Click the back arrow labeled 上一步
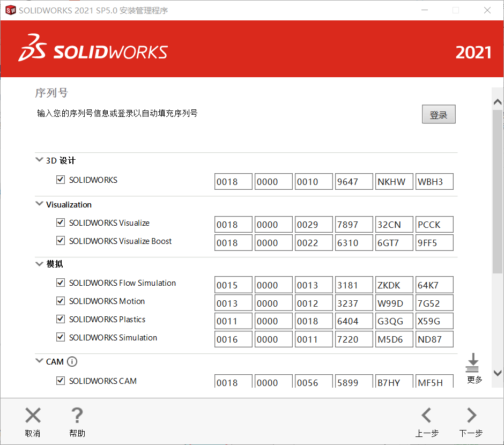 pos(426,415)
